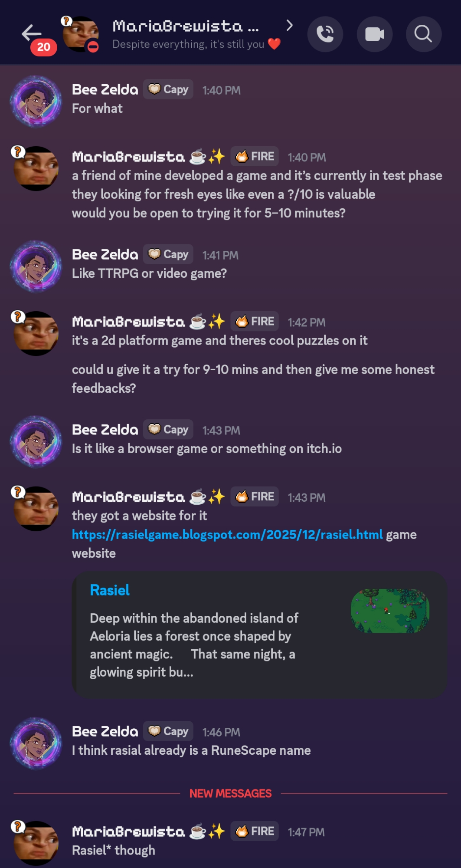Viewport: 461px width, 868px height.
Task: Tap the 'Despite everything' status text
Action: pyautogui.click(x=188, y=44)
